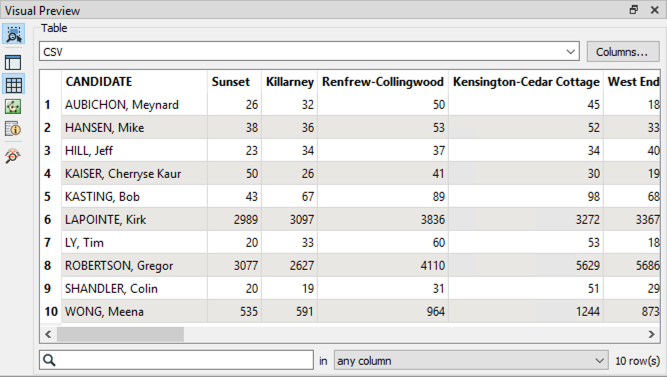This screenshot has width=667, height=377.
Task: Click the table search input field
Action: [x=177, y=360]
